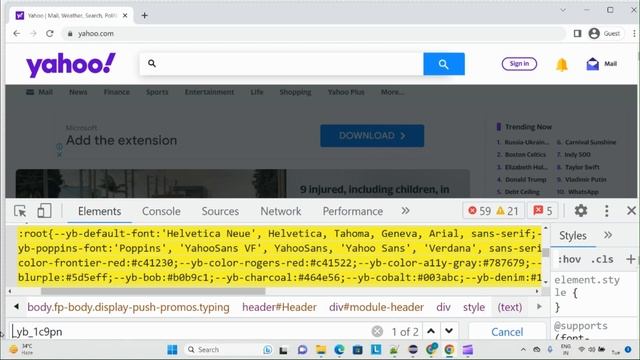Clear the DevTools find input

click(x=377, y=331)
